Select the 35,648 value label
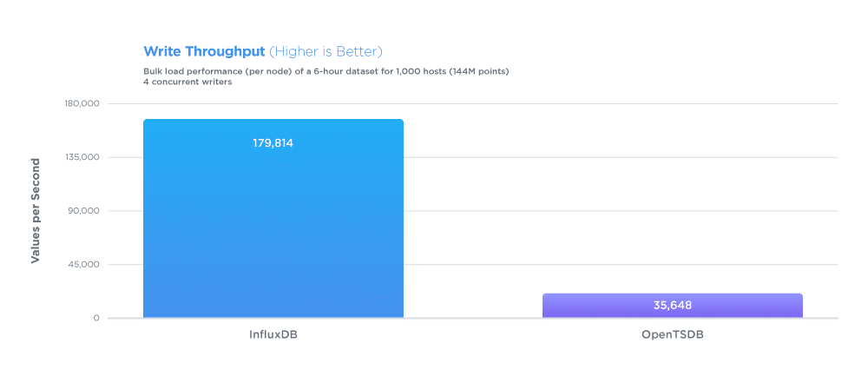 [x=673, y=306]
